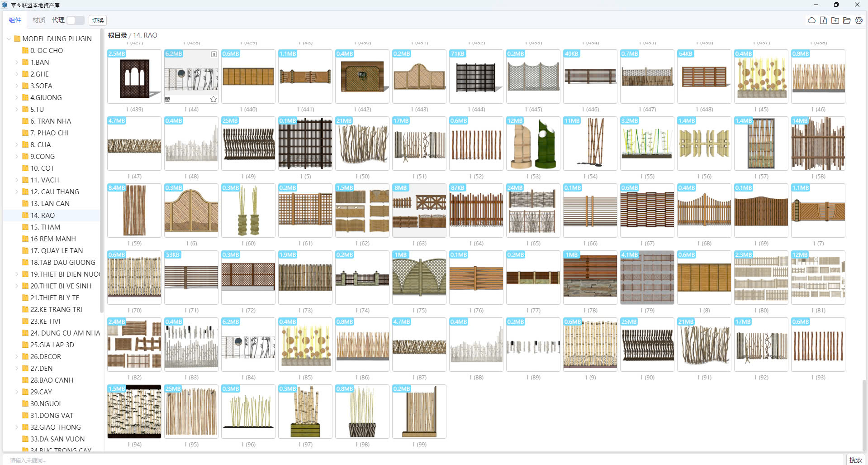Expand the 9.CONG folder tree node
The image size is (868, 465).
click(x=17, y=157)
